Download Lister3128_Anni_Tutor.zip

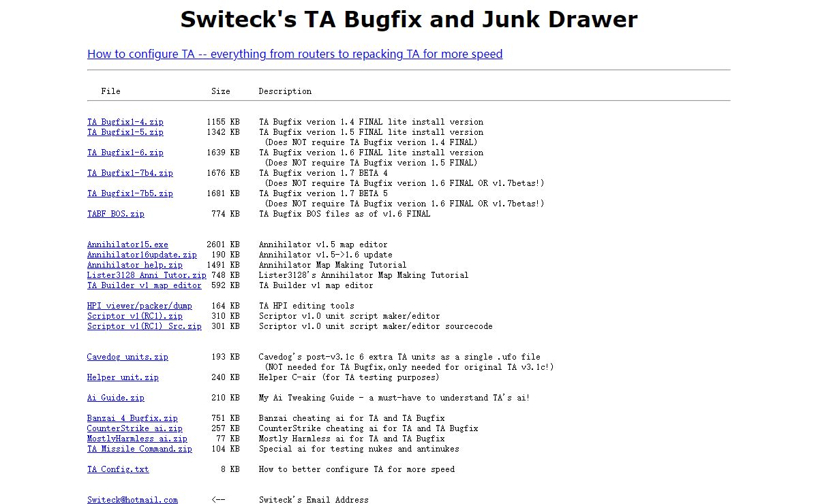pyautogui.click(x=147, y=275)
